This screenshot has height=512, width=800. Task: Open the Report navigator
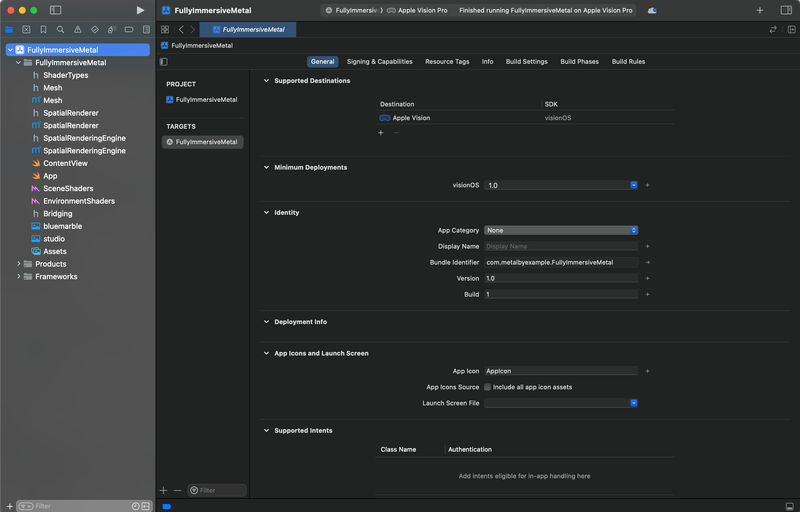pos(146,30)
